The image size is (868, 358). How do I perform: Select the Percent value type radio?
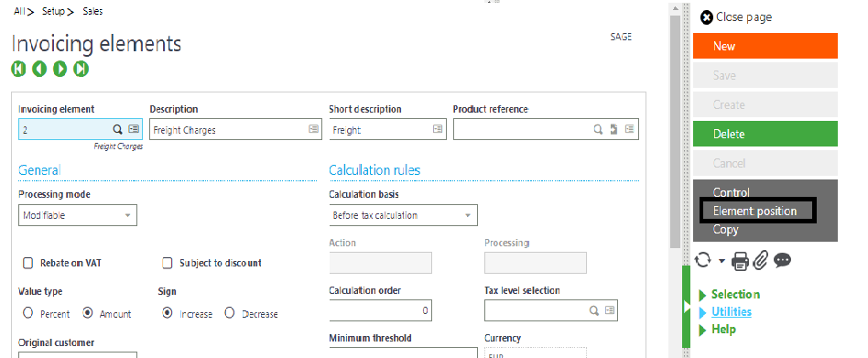pyautogui.click(x=27, y=313)
